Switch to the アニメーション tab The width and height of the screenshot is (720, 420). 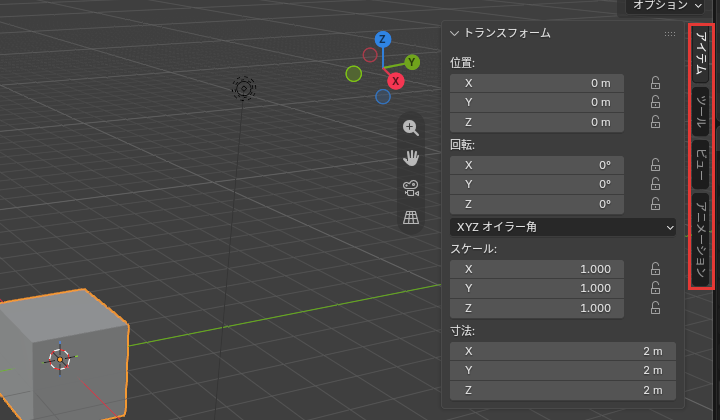coord(700,240)
